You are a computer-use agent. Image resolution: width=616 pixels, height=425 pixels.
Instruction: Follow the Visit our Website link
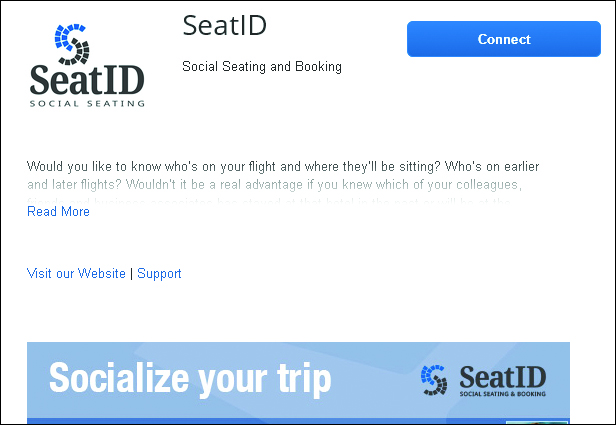pyautogui.click(x=76, y=273)
